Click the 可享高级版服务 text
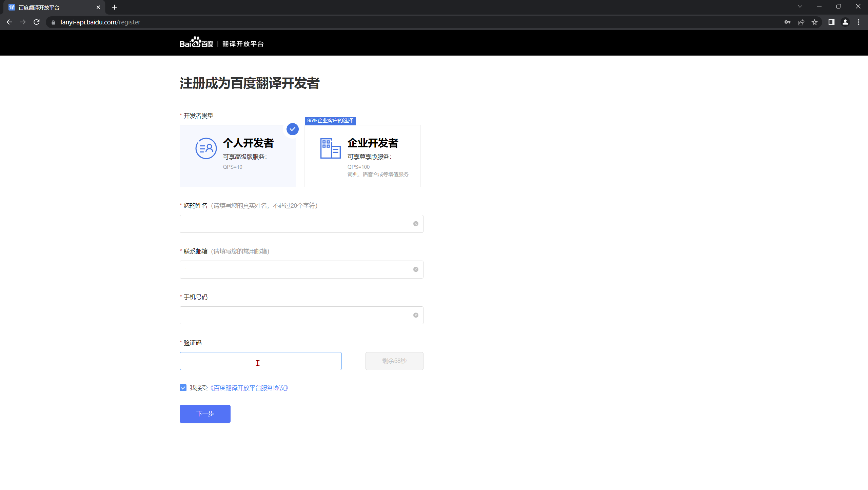868x490 pixels. pyautogui.click(x=245, y=157)
